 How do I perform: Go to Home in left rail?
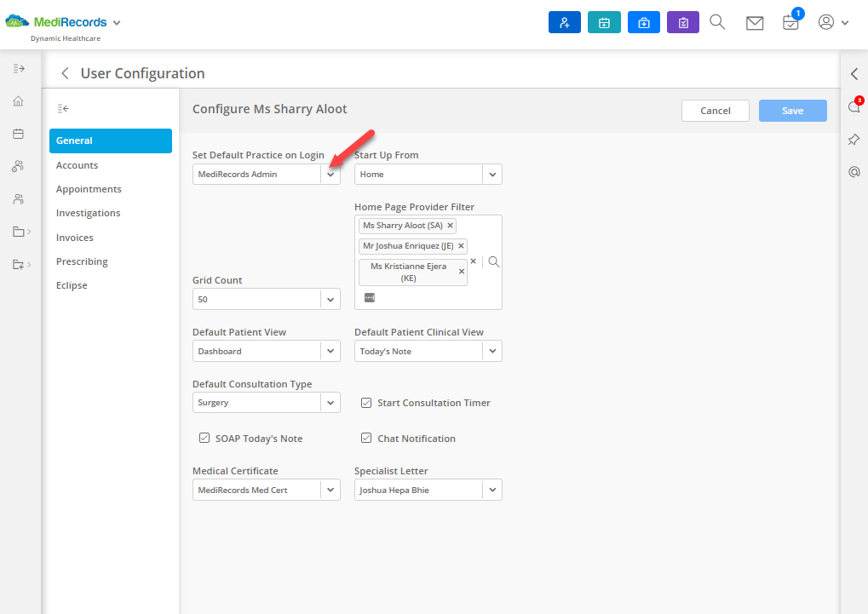18,101
